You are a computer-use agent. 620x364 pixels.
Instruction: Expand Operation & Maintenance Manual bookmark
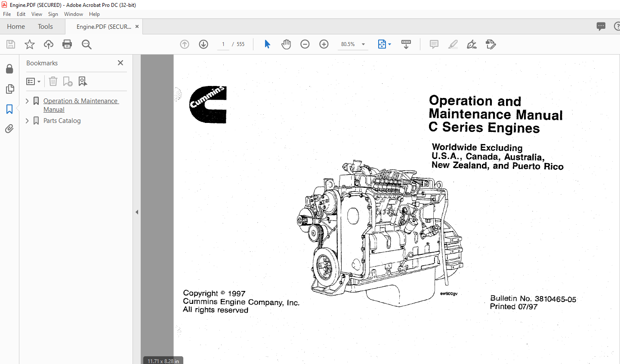[27, 101]
